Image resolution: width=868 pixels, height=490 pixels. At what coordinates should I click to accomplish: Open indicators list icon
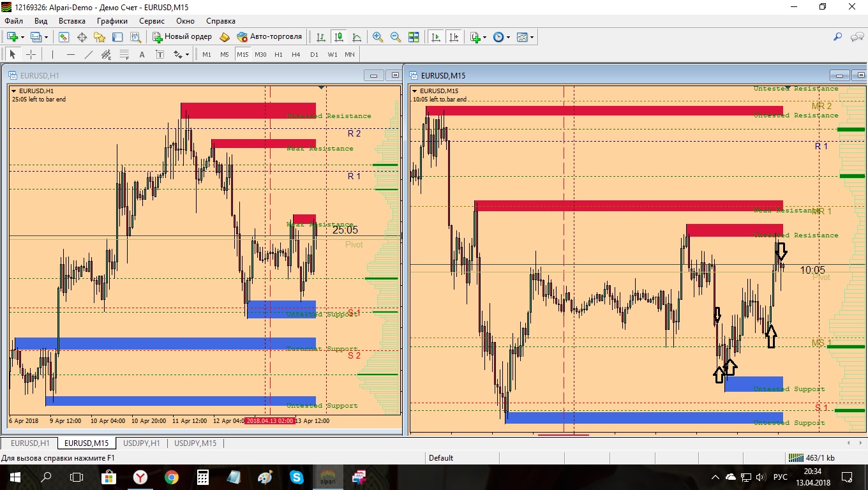pyautogui.click(x=475, y=37)
